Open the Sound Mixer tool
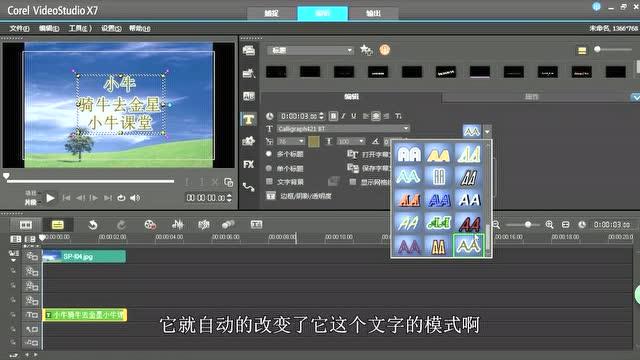 point(178,224)
